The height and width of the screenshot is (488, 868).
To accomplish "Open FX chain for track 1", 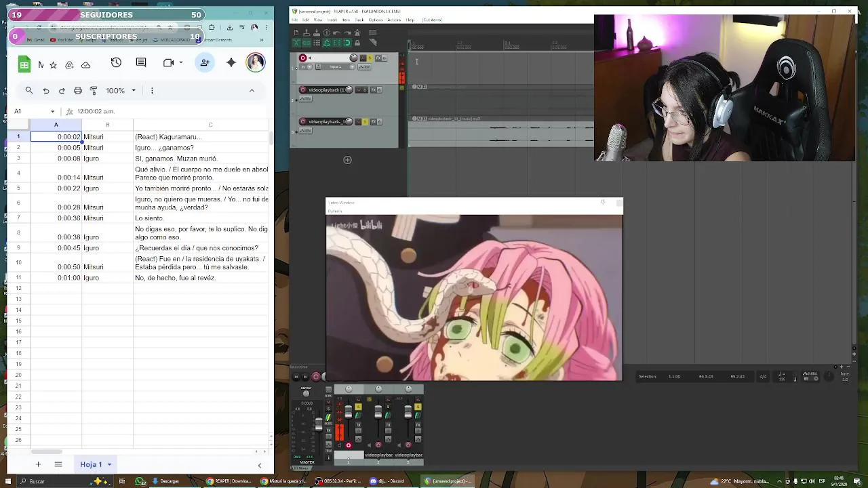I will pyautogui.click(x=378, y=58).
